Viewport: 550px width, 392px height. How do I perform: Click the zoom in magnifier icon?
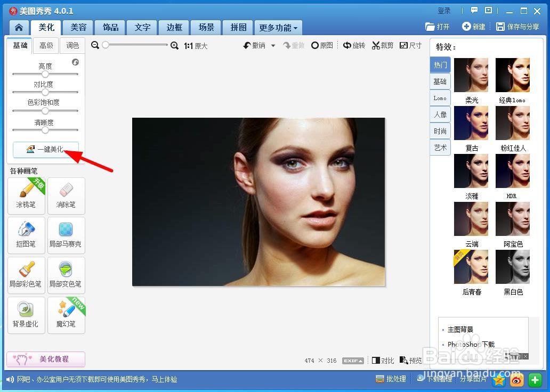click(174, 45)
